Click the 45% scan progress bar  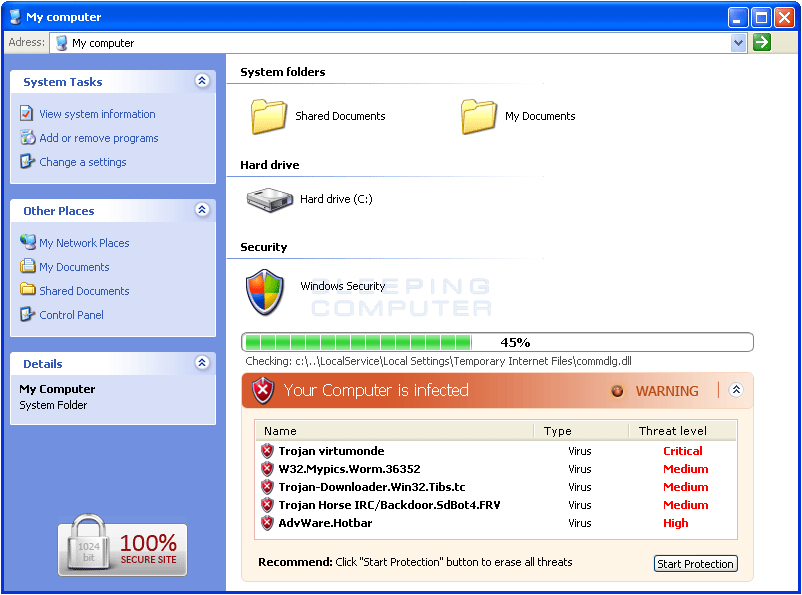(x=497, y=342)
